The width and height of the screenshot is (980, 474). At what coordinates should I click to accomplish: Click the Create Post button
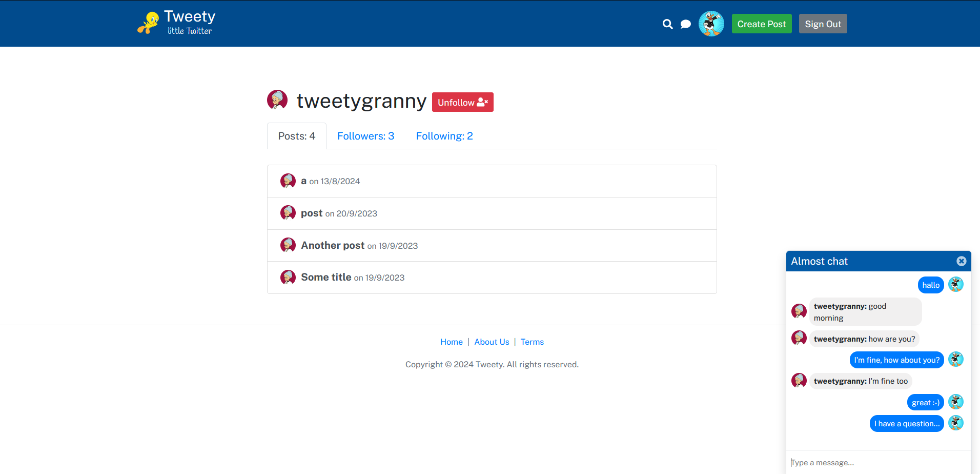point(762,24)
